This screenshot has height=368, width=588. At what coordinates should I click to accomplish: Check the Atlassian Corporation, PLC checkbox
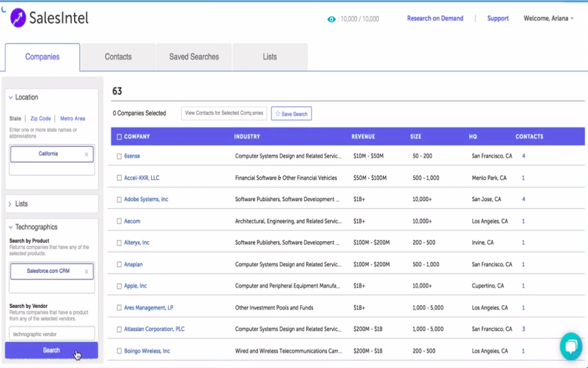click(x=119, y=329)
